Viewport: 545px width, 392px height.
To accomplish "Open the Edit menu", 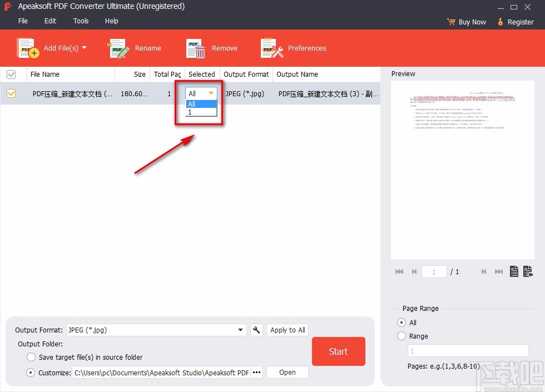I will tap(50, 21).
